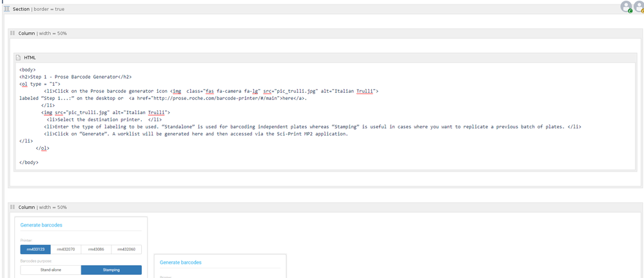Click the closing </ol> tag line

[43, 148]
